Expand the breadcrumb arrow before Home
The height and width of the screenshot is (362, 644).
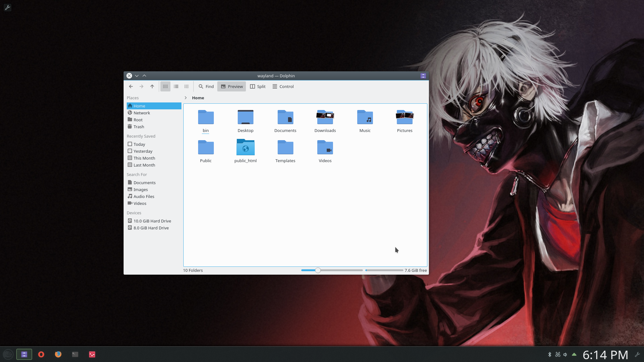[186, 98]
